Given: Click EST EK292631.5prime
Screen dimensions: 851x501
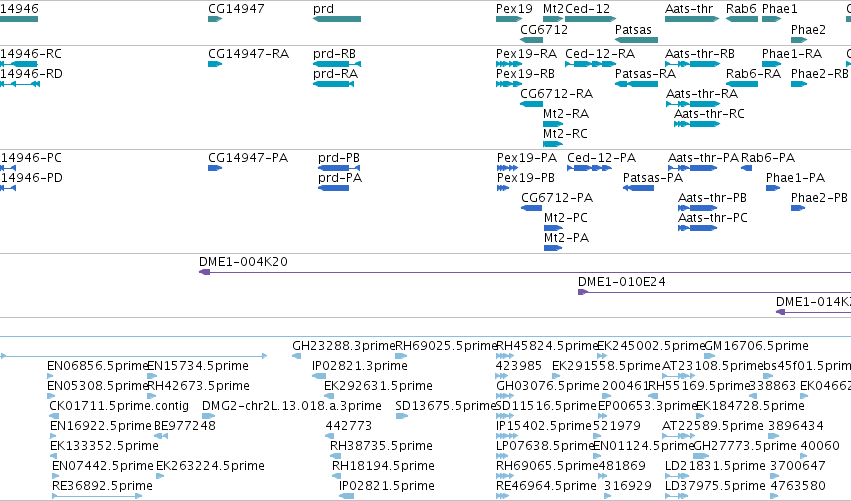Looking at the screenshot, I should pos(329,396).
